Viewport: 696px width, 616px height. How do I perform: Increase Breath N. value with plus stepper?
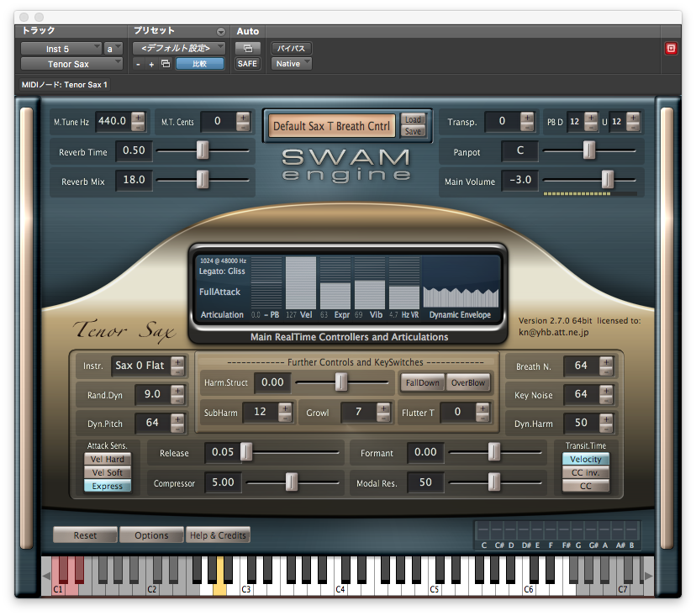pyautogui.click(x=606, y=361)
